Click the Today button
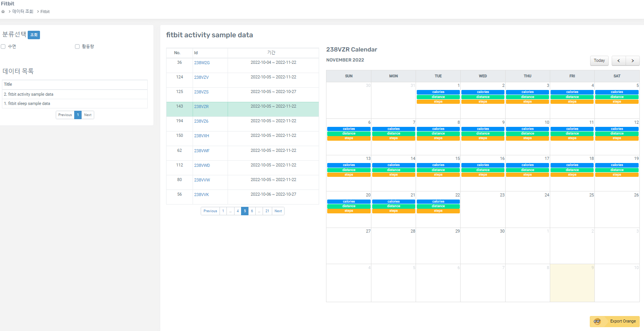Image resolution: width=644 pixels, height=331 pixels. coord(599,61)
